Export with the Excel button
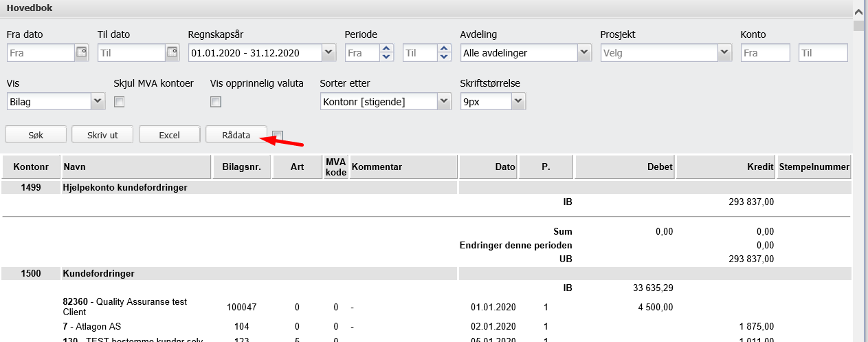This screenshot has width=868, height=342. [169, 135]
